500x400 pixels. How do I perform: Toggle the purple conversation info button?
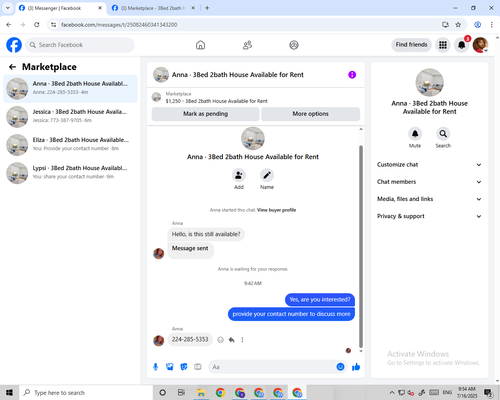(x=352, y=75)
